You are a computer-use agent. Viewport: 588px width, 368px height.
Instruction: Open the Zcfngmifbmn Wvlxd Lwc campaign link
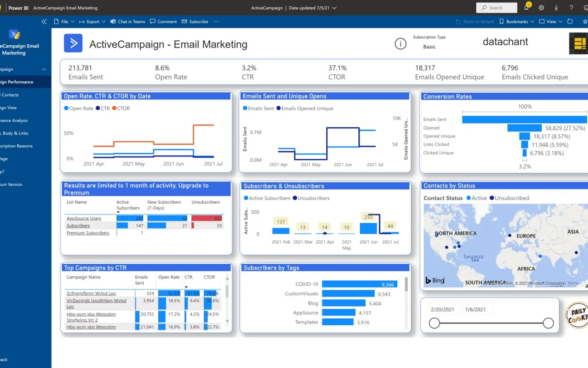(91, 293)
